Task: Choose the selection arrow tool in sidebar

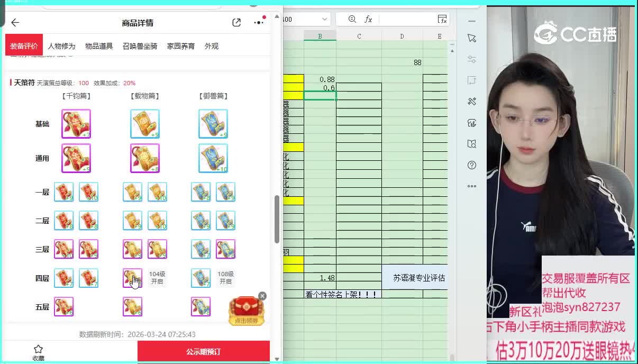Action: pyautogui.click(x=472, y=38)
